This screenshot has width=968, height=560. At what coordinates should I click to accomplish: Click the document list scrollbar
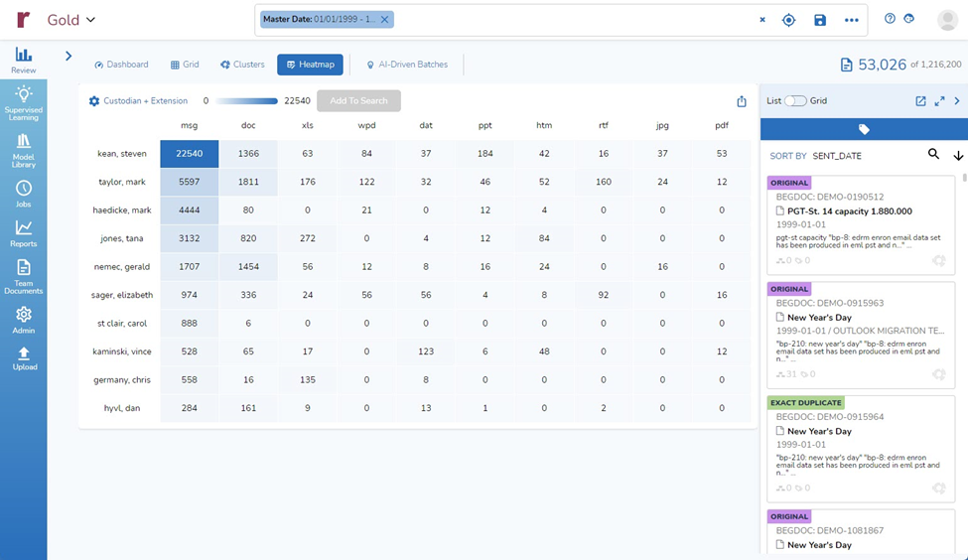pyautogui.click(x=964, y=178)
